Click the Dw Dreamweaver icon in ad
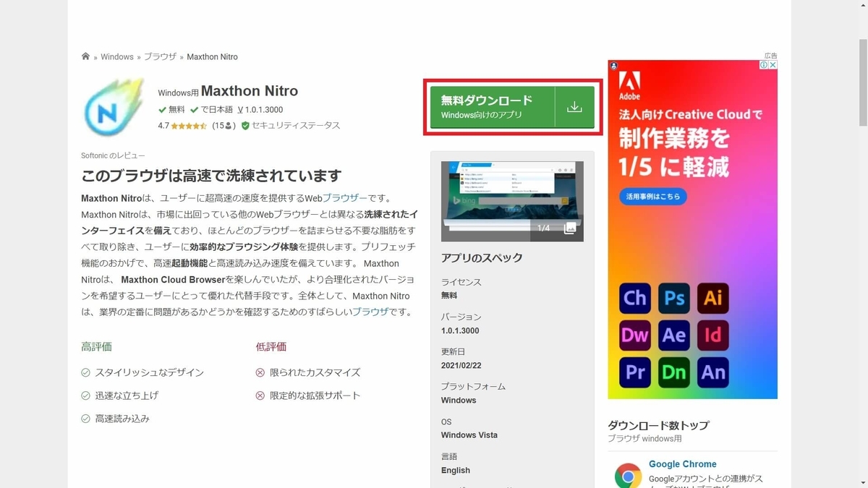Screen dimensions: 868x488 click(635, 335)
